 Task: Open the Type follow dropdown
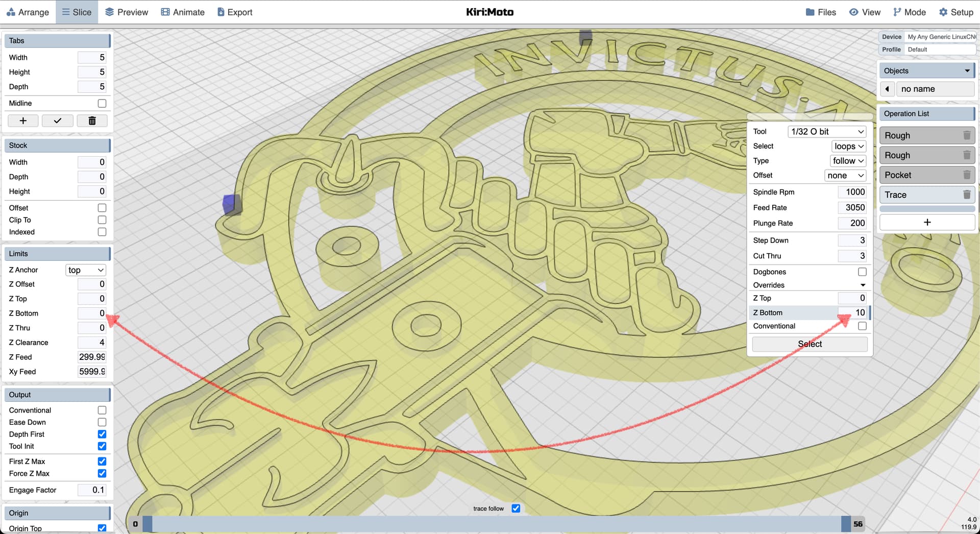click(848, 161)
